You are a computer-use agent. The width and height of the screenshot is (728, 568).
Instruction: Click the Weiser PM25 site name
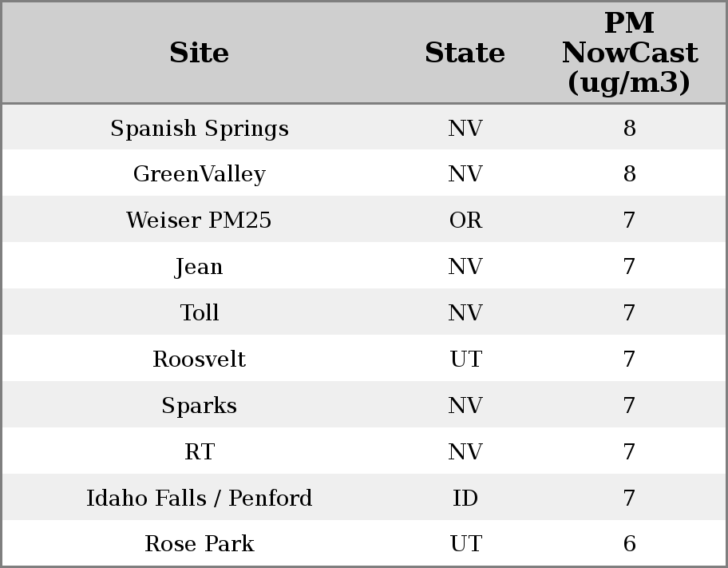(x=200, y=220)
